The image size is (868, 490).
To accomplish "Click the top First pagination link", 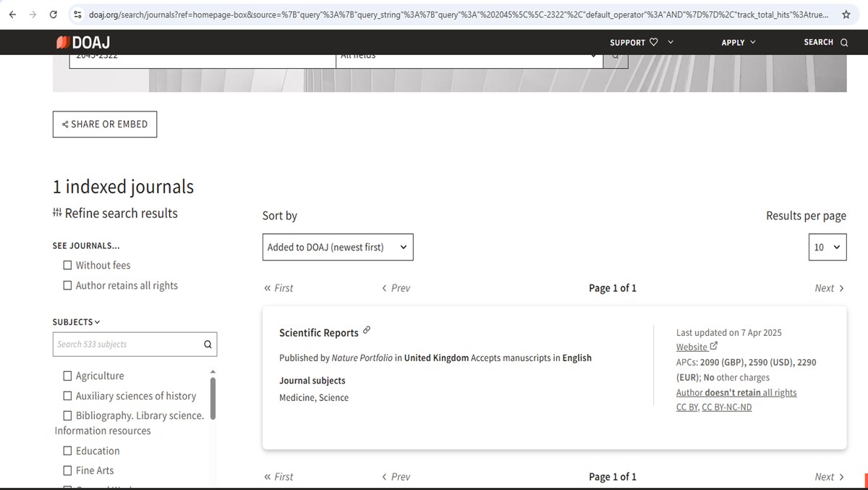I will [x=278, y=288].
